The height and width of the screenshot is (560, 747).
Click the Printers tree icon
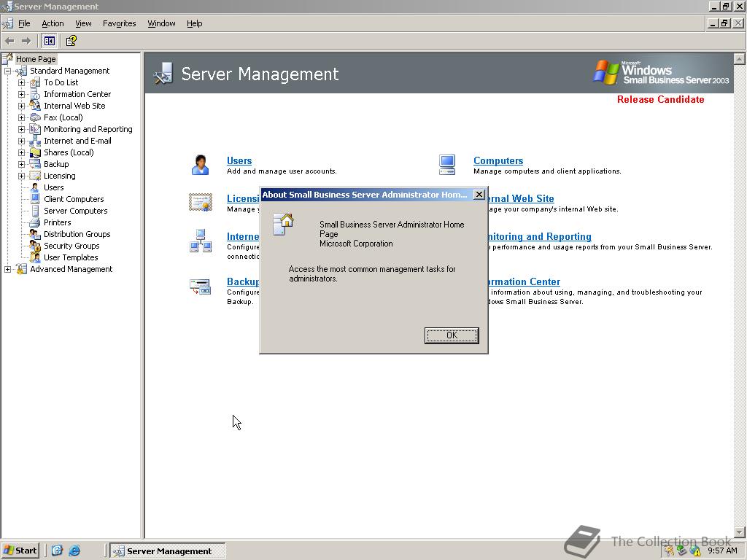tap(35, 222)
